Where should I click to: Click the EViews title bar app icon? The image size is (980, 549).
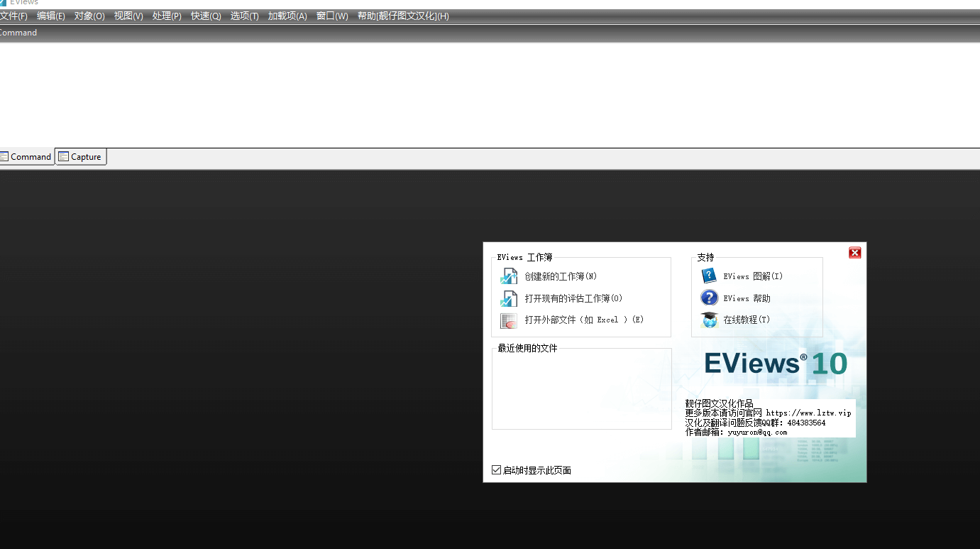(3, 3)
